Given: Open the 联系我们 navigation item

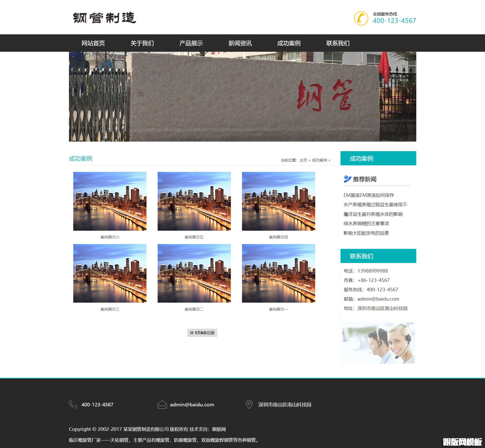Looking at the screenshot, I should click(x=338, y=43).
